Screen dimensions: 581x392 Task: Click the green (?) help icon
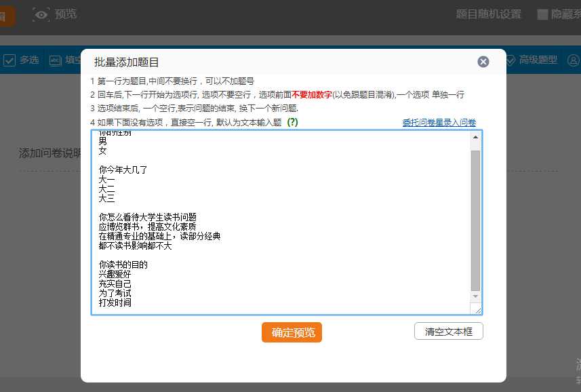(292, 122)
